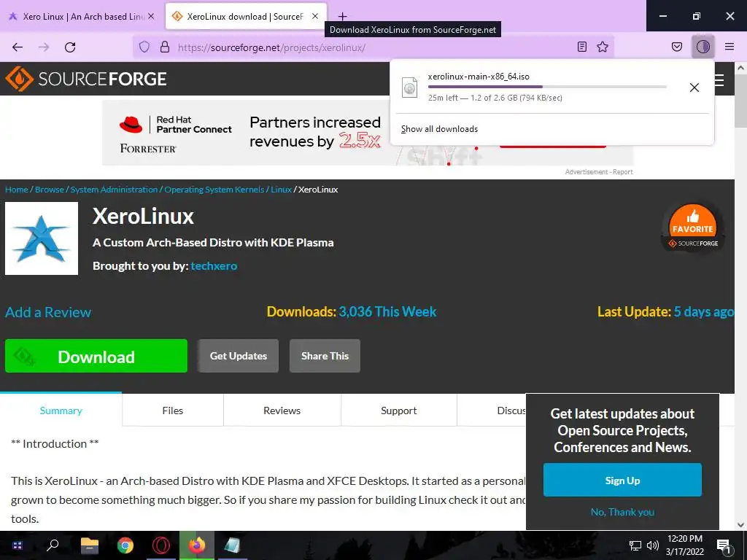747x560 pixels.
Task: Click the Firefox taskbar icon
Action: point(197,545)
